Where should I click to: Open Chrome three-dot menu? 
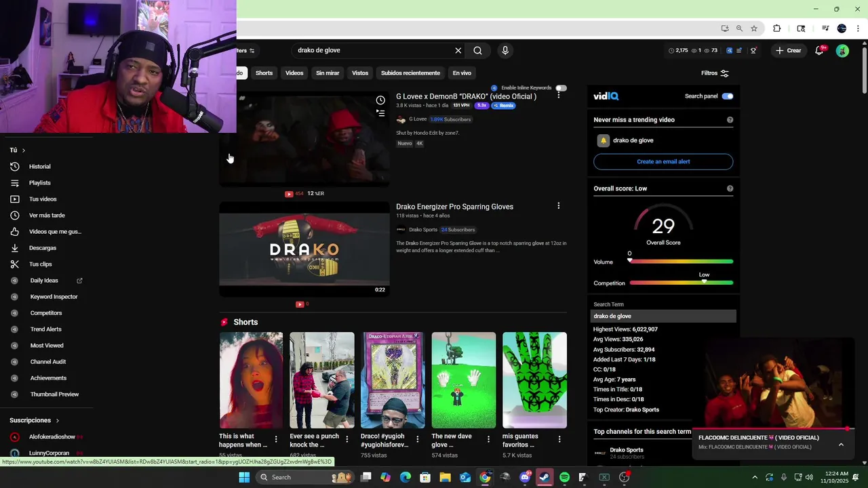tap(858, 28)
